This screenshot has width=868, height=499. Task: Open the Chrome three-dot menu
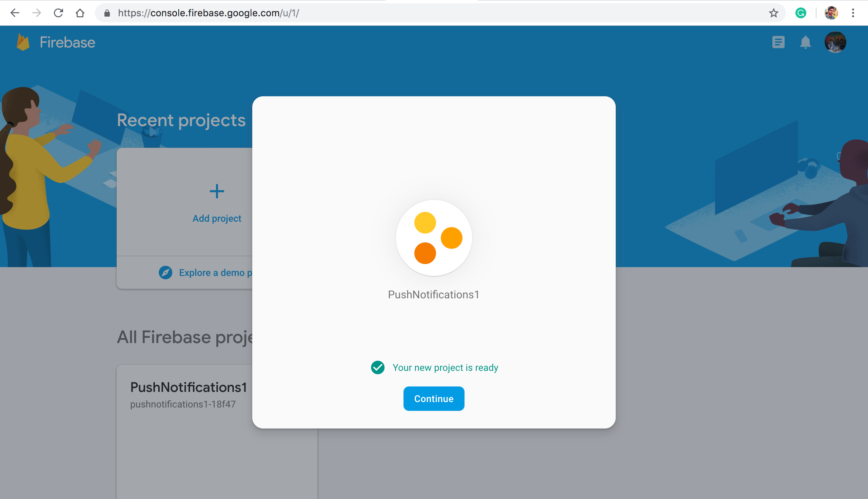pos(853,13)
